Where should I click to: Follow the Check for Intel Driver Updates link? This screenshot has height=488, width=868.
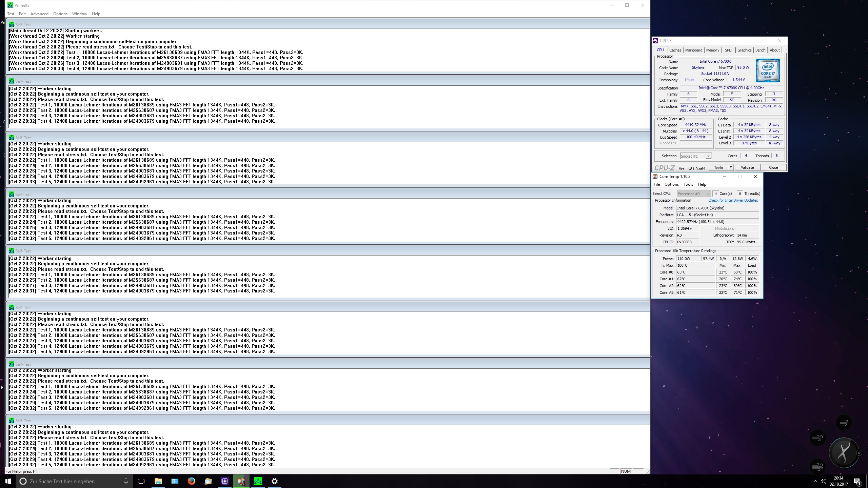click(733, 200)
